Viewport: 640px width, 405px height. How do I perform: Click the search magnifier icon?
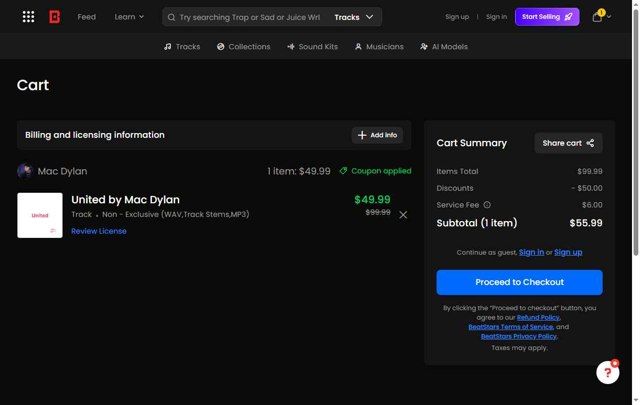[x=171, y=17]
